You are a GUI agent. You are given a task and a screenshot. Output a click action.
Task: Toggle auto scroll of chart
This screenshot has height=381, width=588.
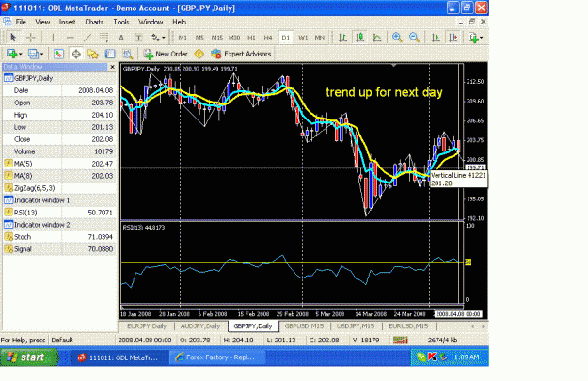click(x=436, y=38)
